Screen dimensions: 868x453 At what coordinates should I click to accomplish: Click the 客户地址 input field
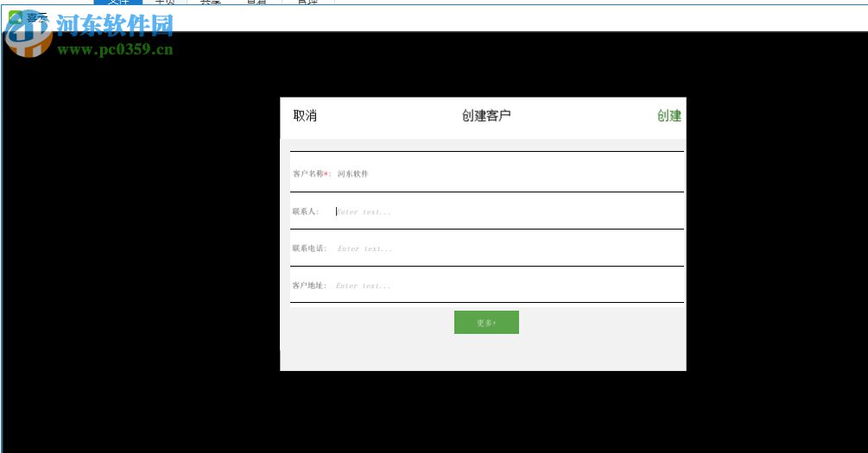click(508, 286)
